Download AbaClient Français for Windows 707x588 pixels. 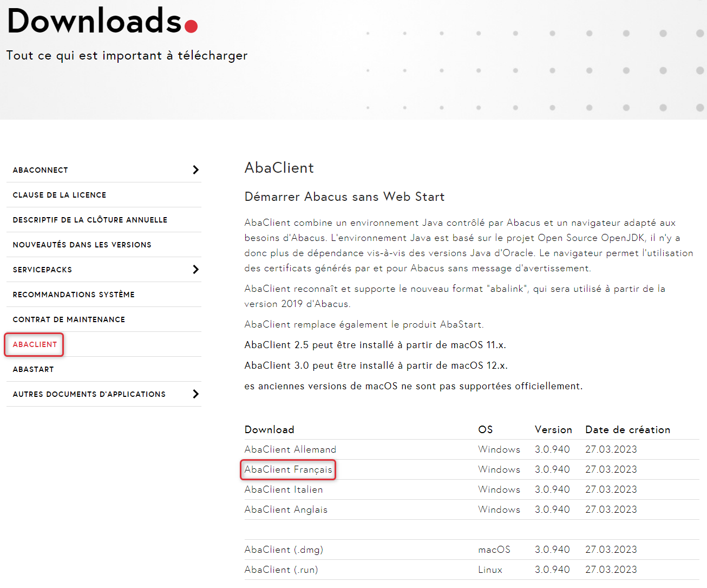point(288,469)
